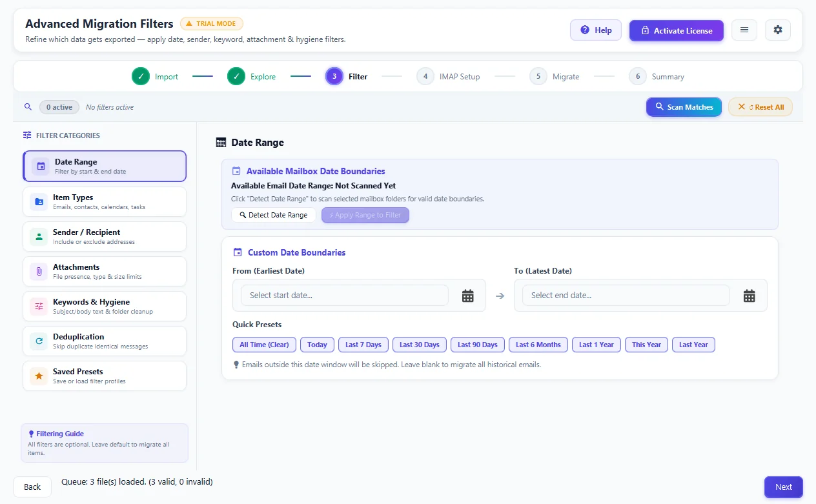Click the Date Range calendar sidebar icon
The image size is (816, 504).
click(41, 166)
